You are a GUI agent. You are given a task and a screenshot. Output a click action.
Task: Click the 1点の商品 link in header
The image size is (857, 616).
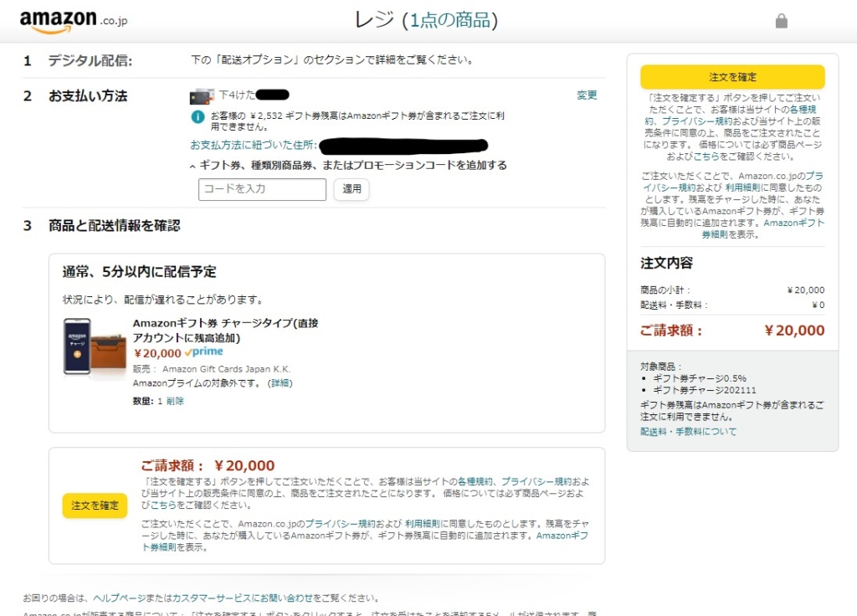(449, 20)
